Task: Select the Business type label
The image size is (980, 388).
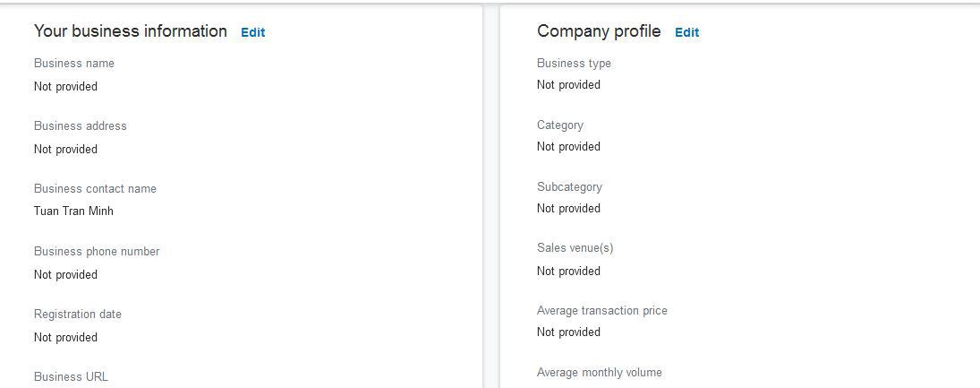Action: 574,64
